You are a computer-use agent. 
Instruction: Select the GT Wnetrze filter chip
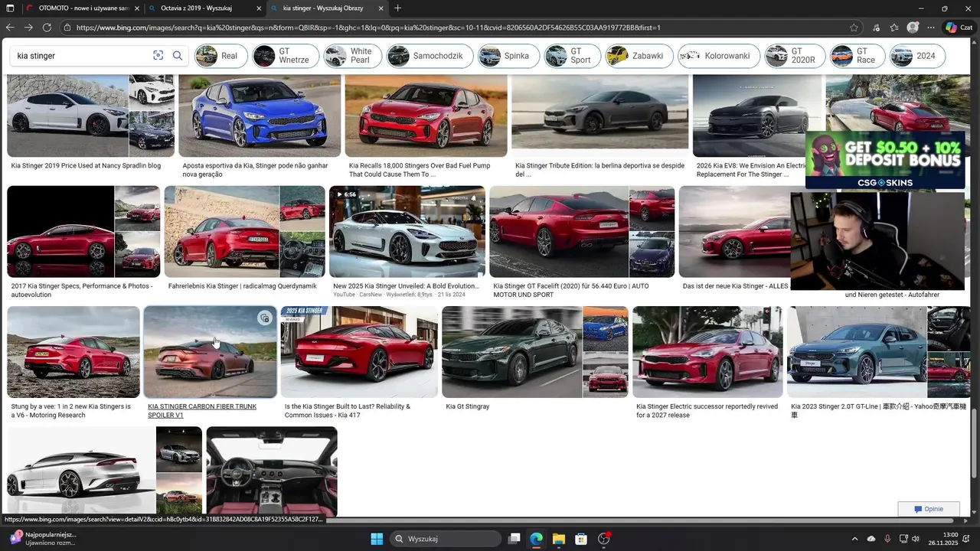point(286,56)
